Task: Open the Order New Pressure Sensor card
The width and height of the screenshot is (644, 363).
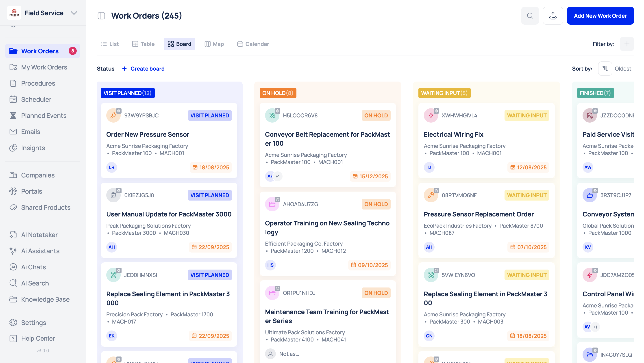Action: click(148, 134)
